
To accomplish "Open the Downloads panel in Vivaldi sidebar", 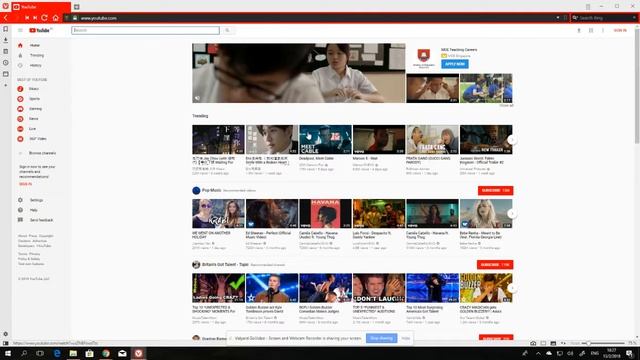I will point(6,40).
